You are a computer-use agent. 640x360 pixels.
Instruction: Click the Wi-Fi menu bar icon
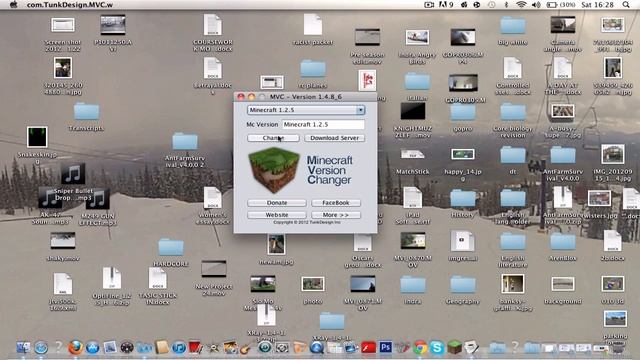[521, 4]
